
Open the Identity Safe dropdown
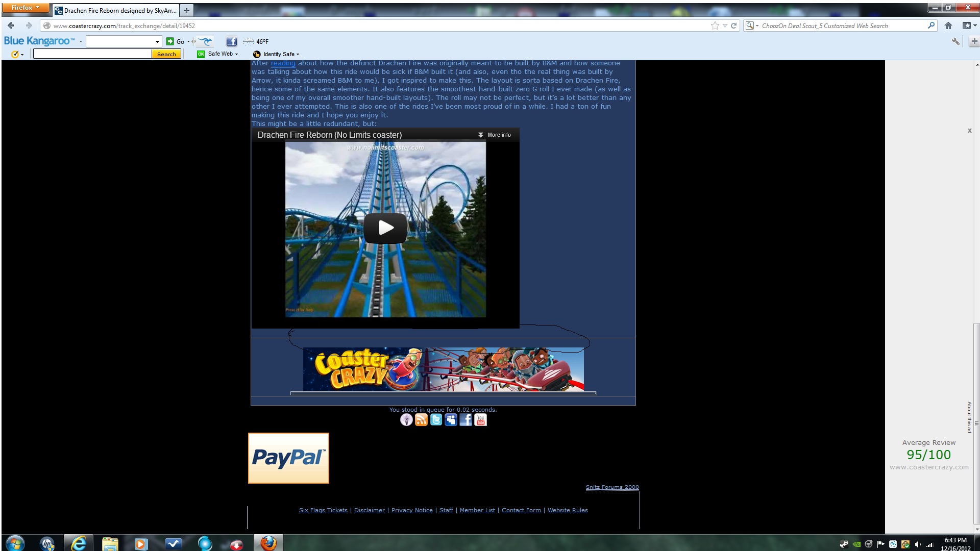pos(276,54)
